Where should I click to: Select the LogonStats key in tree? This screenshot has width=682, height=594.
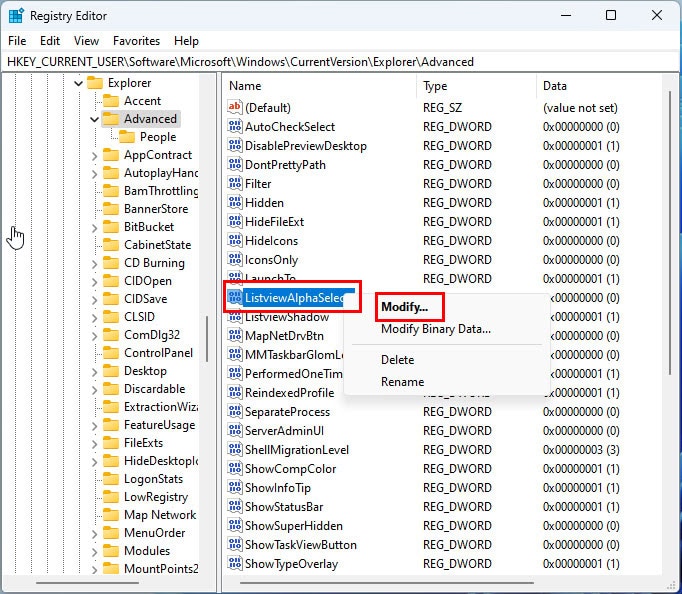click(153, 479)
